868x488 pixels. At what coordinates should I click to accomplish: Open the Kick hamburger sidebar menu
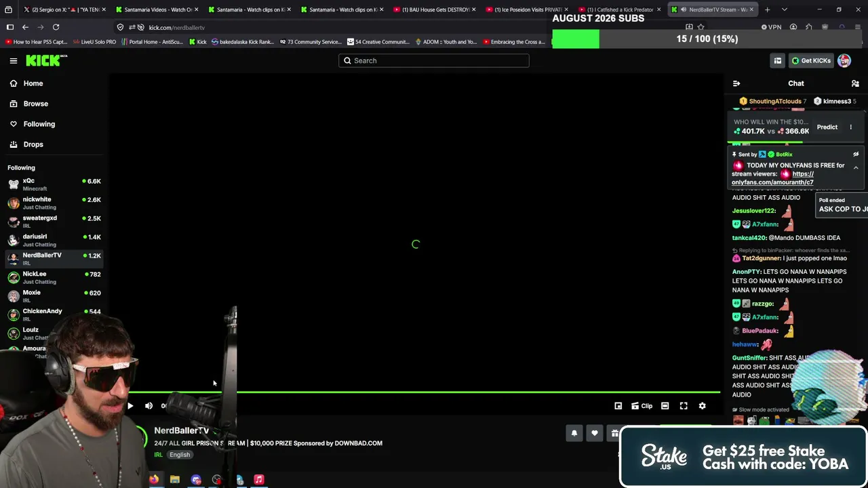[x=14, y=61]
